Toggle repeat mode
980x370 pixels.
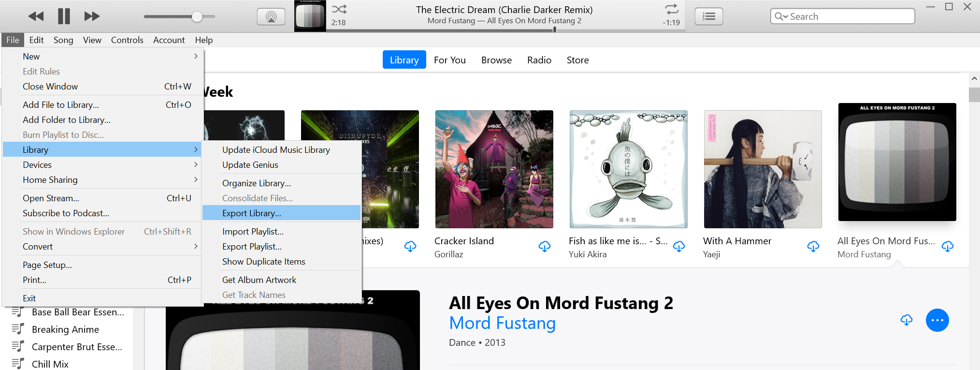(x=672, y=9)
